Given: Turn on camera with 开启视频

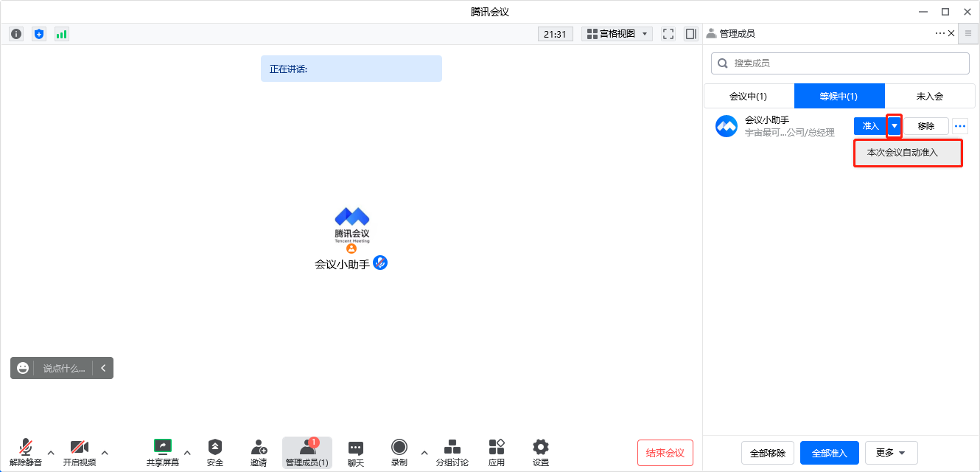Looking at the screenshot, I should [80, 453].
